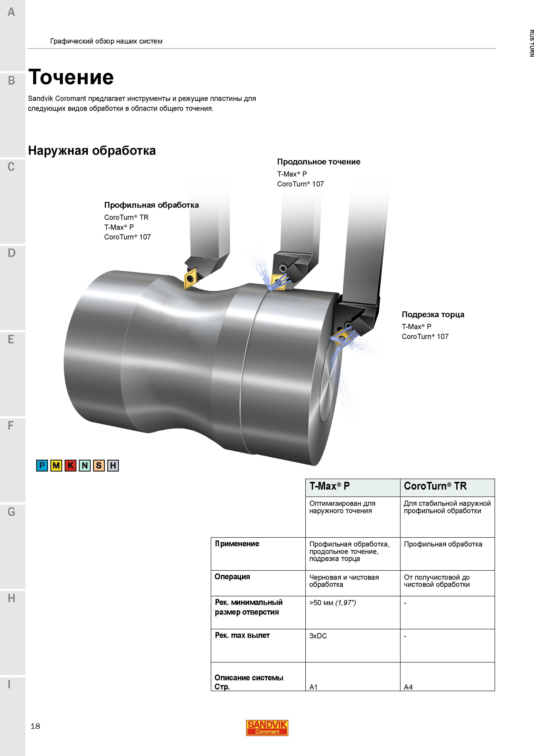Click the vertical "RUS TURN" margin text
Image resolution: width=534 pixels, height=756 pixels.
[x=531, y=44]
